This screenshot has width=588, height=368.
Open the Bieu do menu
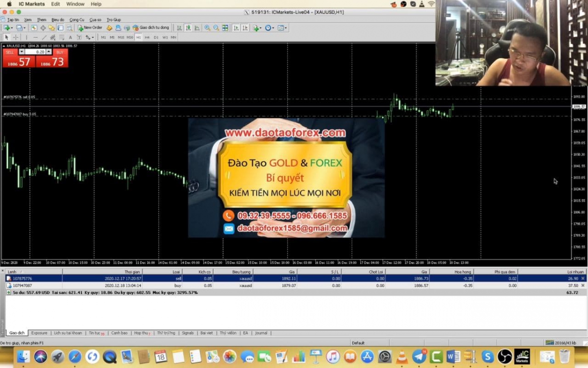(58, 20)
